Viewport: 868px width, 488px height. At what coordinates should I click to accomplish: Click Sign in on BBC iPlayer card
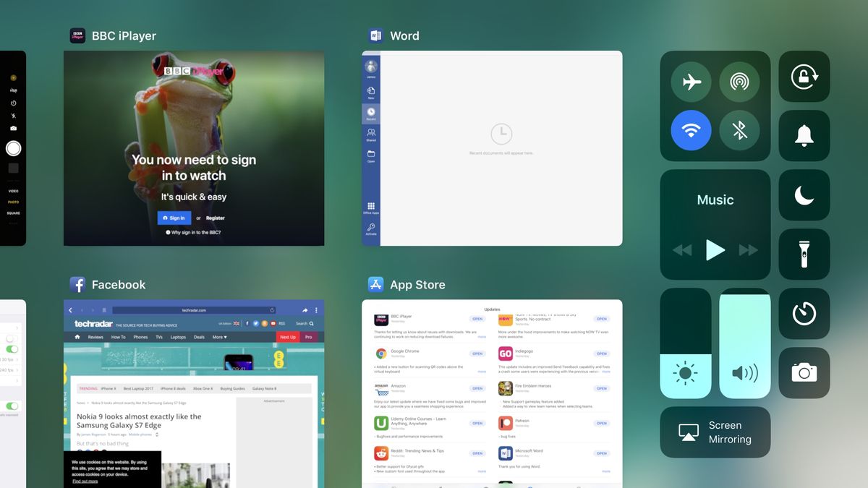coord(174,218)
